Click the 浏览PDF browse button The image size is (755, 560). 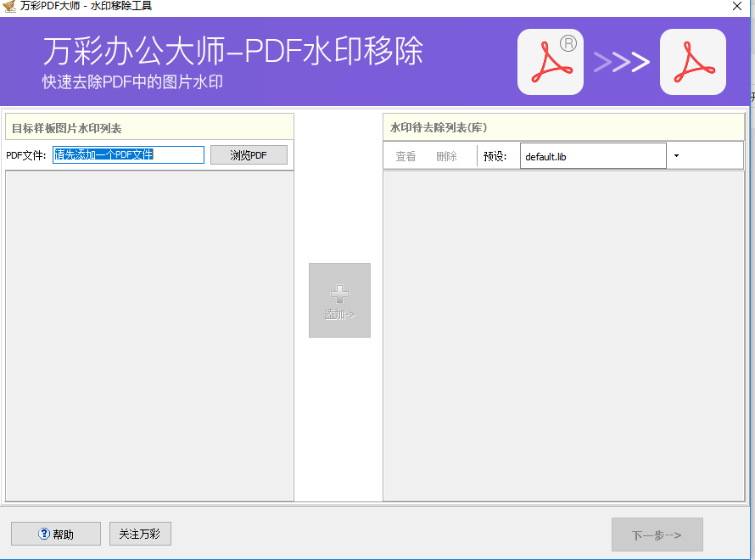pos(249,155)
